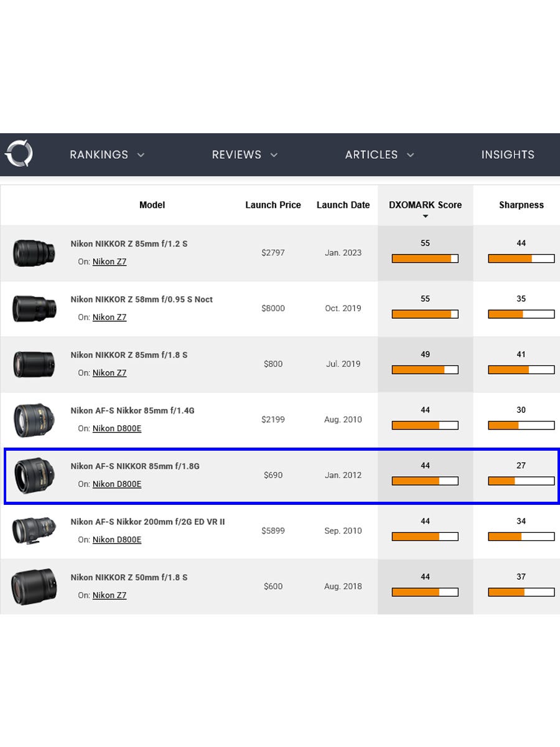Click the Sharpness column header
Viewport: 560px width, 747px height.
[x=521, y=205]
